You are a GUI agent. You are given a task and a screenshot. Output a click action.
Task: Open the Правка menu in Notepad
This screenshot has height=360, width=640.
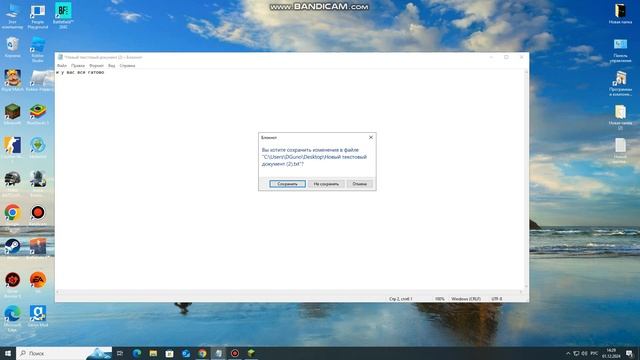pyautogui.click(x=78, y=66)
